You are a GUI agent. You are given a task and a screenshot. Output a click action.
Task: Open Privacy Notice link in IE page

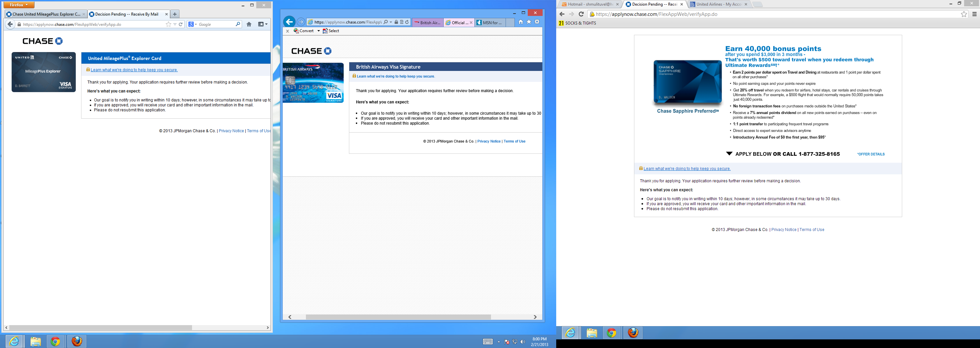point(489,141)
